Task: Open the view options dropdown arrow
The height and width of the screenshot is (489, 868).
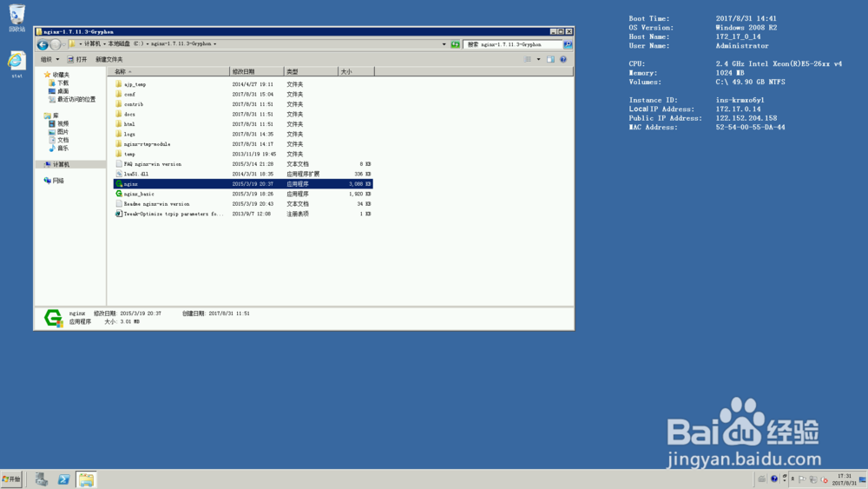Action: pos(538,59)
